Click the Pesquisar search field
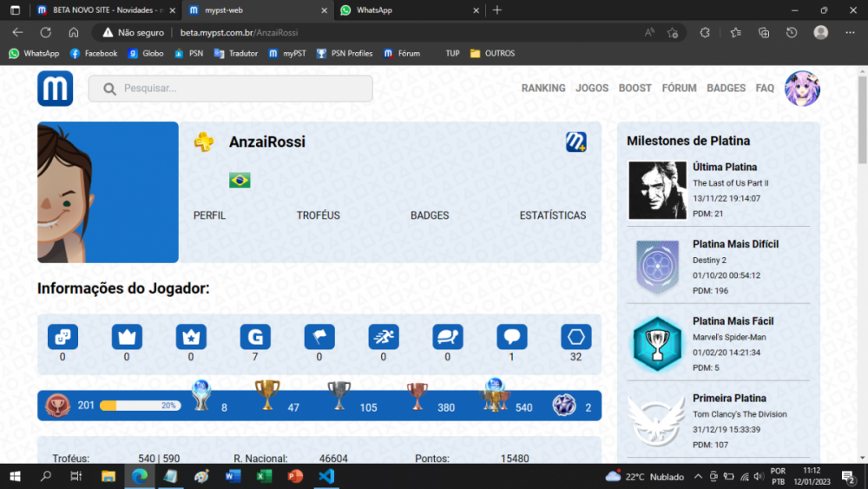 click(x=230, y=89)
